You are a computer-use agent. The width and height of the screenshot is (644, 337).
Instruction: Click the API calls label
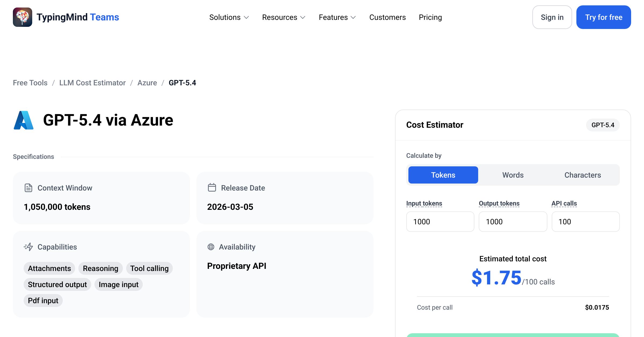tap(564, 203)
